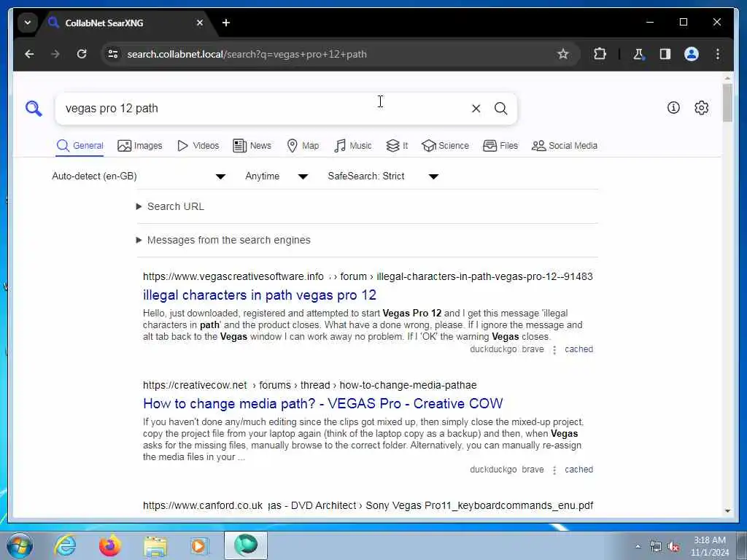Screen dimensions: 747x560
Task: Switch to the Science category
Action: tap(446, 146)
